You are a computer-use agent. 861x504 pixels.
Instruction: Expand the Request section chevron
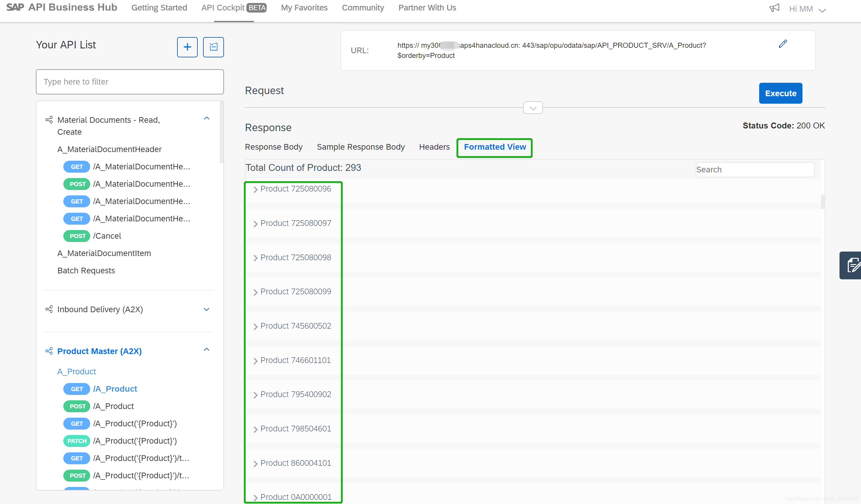coord(533,108)
